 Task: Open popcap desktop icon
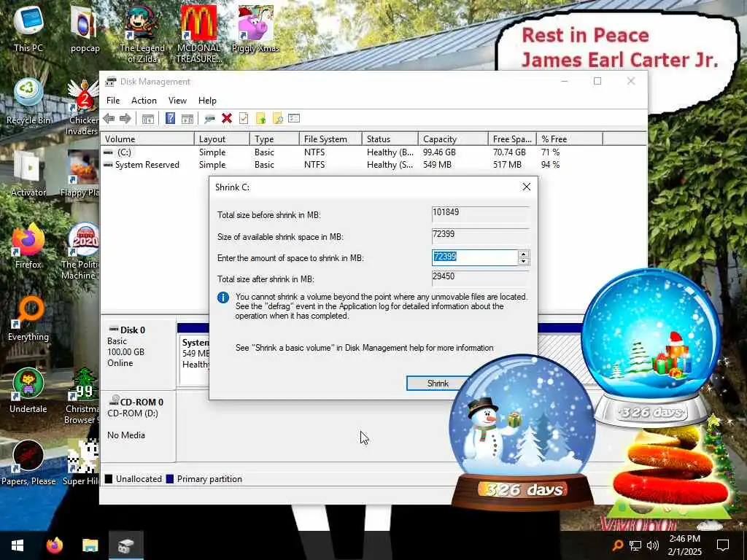(x=85, y=29)
